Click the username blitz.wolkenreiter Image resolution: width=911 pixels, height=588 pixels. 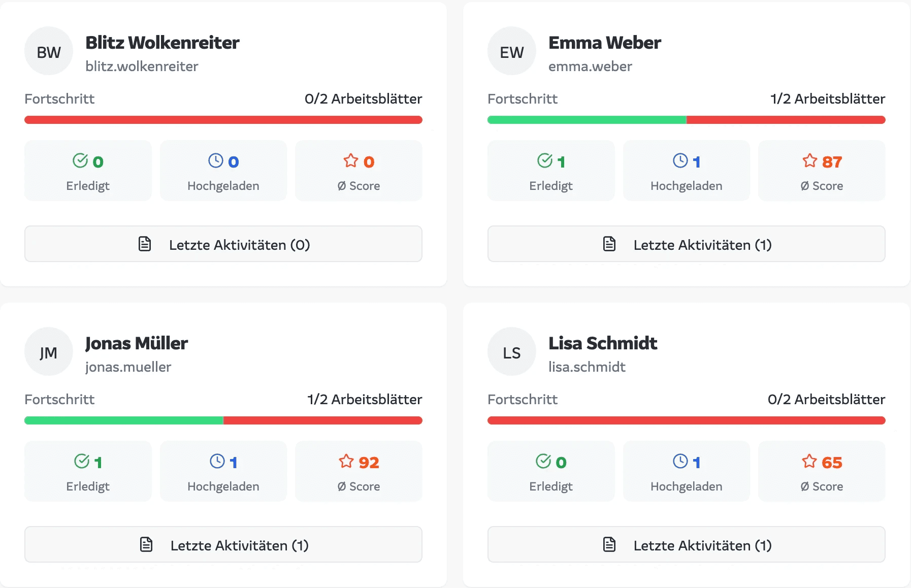click(x=142, y=66)
